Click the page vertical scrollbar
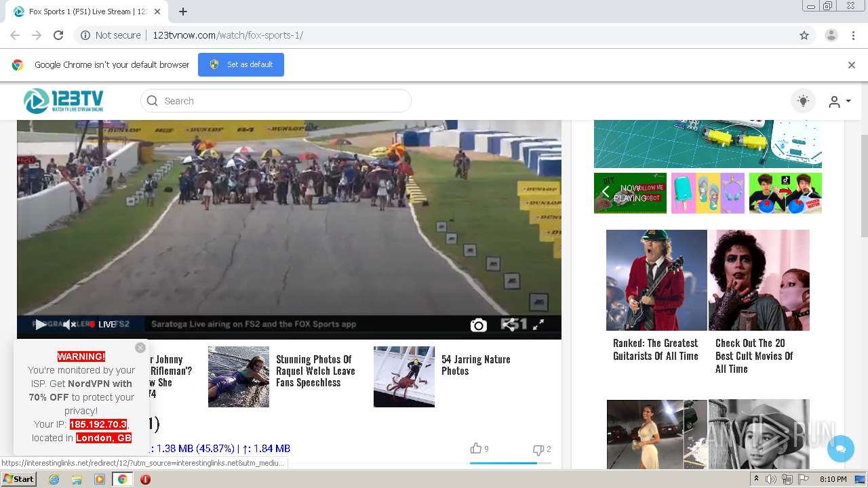868x488 pixels. (x=863, y=186)
